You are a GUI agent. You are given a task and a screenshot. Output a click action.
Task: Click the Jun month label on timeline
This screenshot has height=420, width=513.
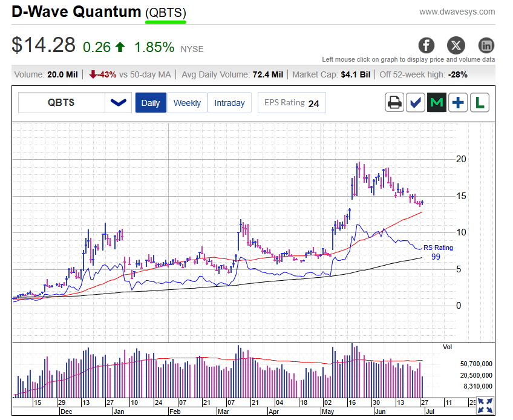coord(380,412)
